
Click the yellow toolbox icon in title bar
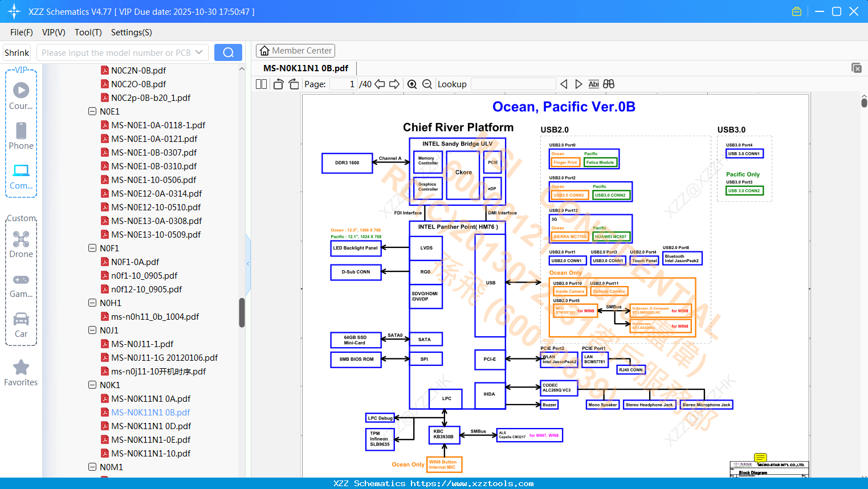tap(797, 11)
